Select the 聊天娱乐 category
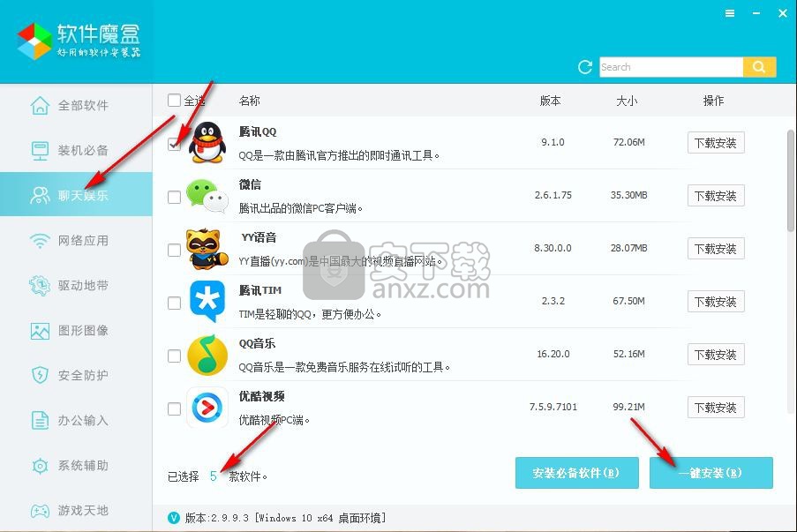This screenshot has width=797, height=532. click(76, 194)
